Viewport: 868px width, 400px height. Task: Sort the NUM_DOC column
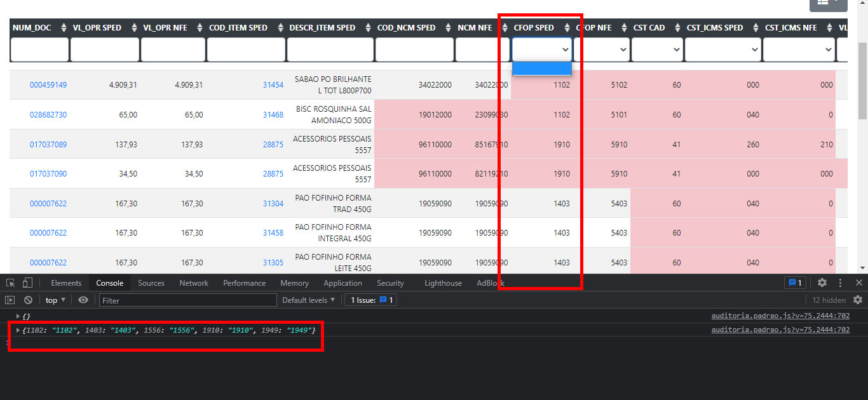coord(63,27)
